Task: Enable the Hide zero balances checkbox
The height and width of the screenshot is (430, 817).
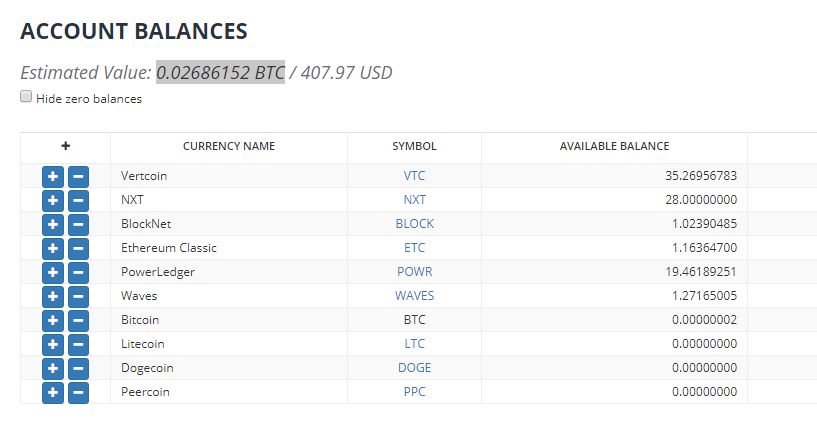Action: [26, 98]
